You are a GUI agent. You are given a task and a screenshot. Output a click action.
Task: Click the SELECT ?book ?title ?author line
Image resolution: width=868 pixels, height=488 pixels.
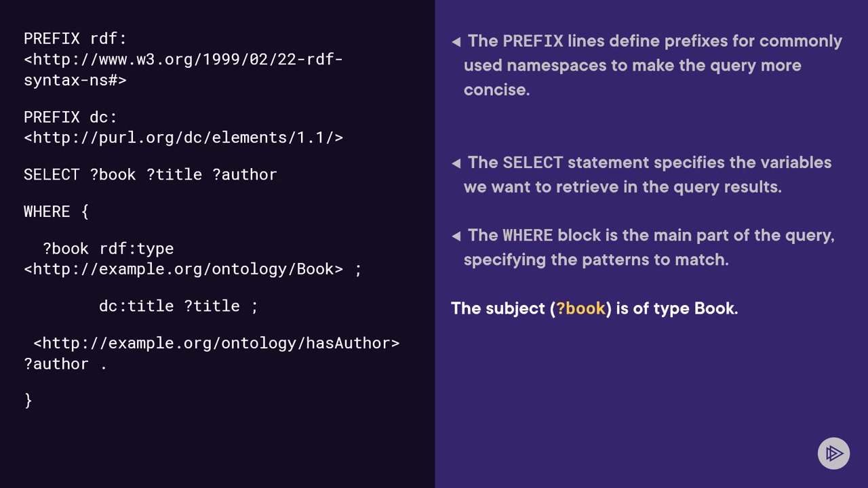coord(150,174)
